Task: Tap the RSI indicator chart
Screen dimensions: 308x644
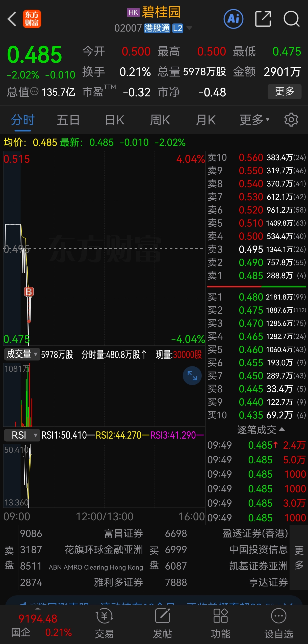Action: 104,476
